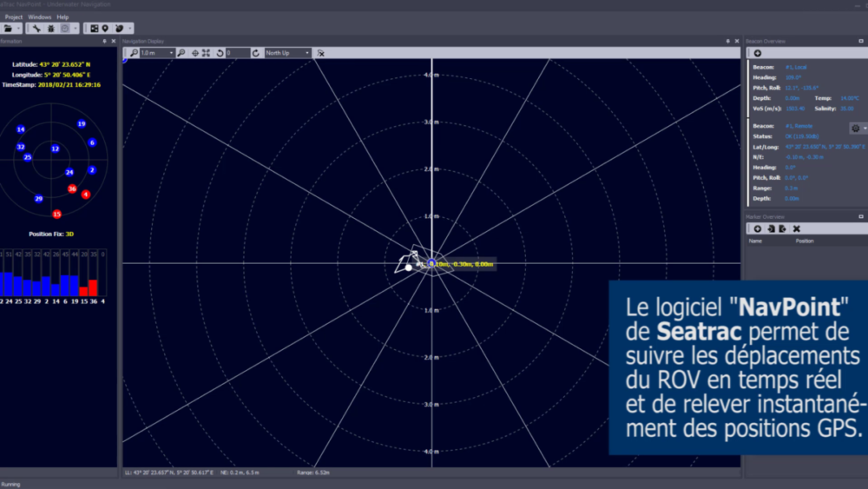Viewport: 868px width, 489px height.
Task: Click the 'NE: 0.2 m, 6.5 m' status text
Action: tap(240, 472)
